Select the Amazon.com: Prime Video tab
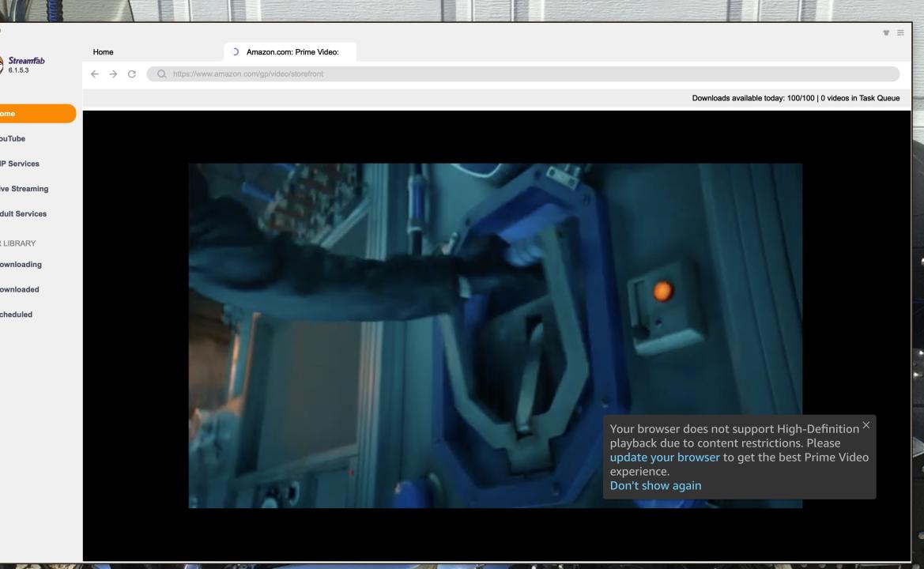The image size is (924, 569). coord(292,52)
